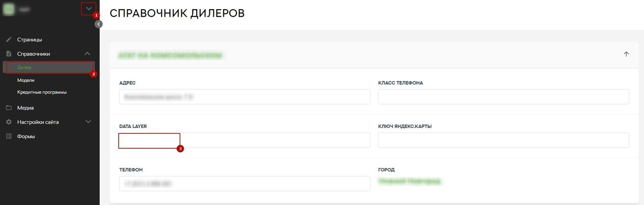Focus the Ключ Яндекс.Карты input field
The width and height of the screenshot is (644, 205).
point(503,140)
